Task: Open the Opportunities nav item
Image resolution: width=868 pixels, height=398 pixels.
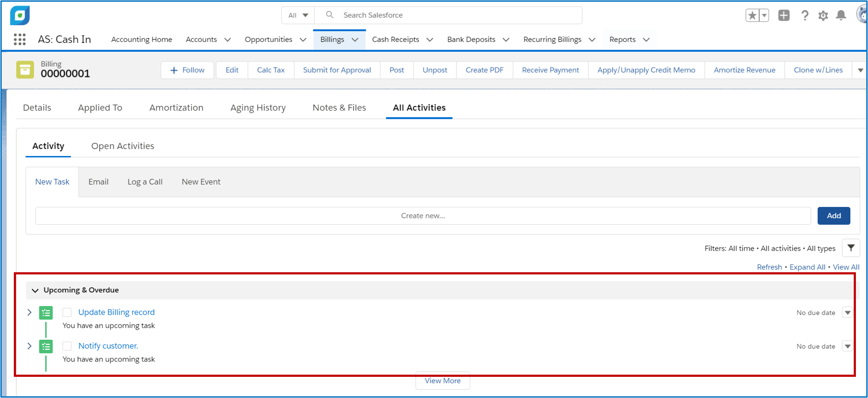Action: 268,39
